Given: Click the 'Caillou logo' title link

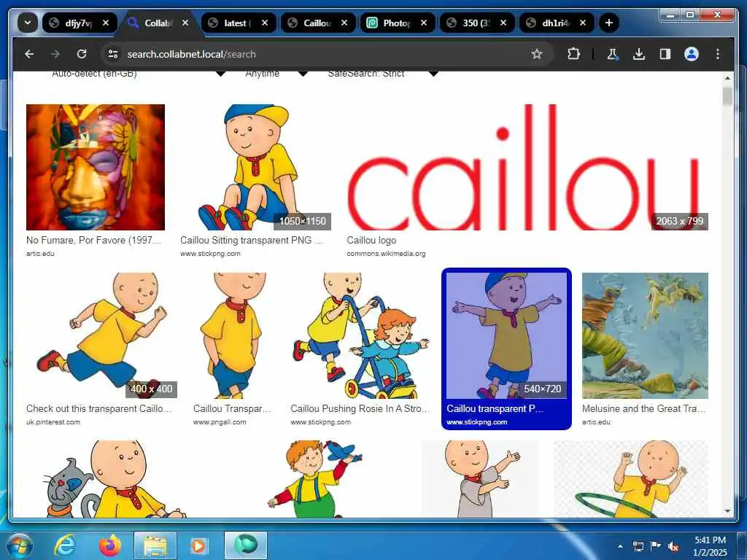Looking at the screenshot, I should pyautogui.click(x=371, y=240).
